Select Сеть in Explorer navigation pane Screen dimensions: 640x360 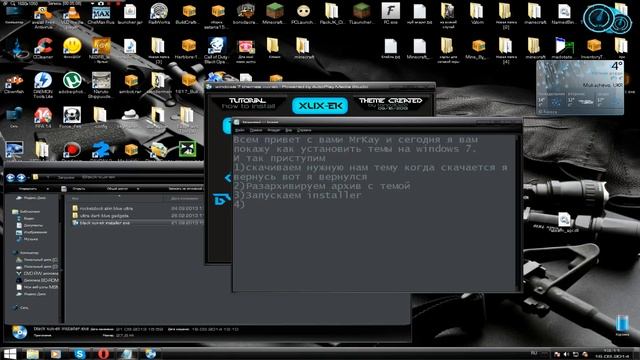click(21, 308)
